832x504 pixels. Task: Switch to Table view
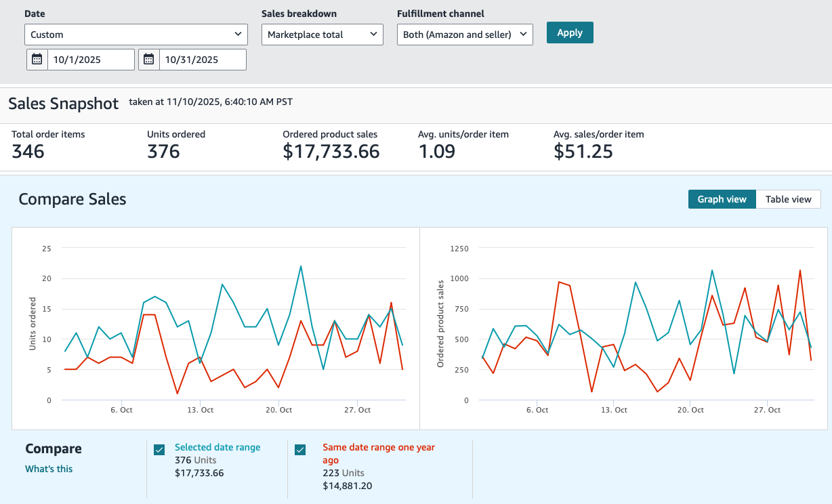[x=788, y=199]
